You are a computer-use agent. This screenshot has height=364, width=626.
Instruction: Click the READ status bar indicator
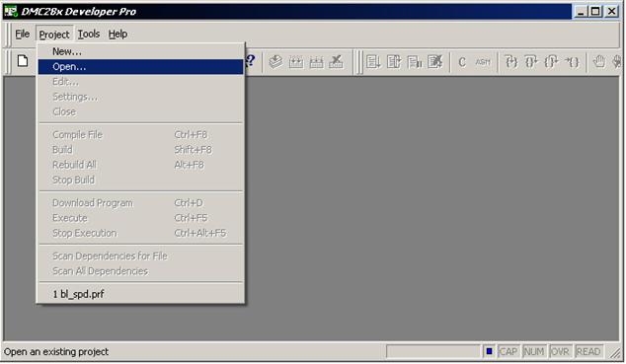point(588,351)
